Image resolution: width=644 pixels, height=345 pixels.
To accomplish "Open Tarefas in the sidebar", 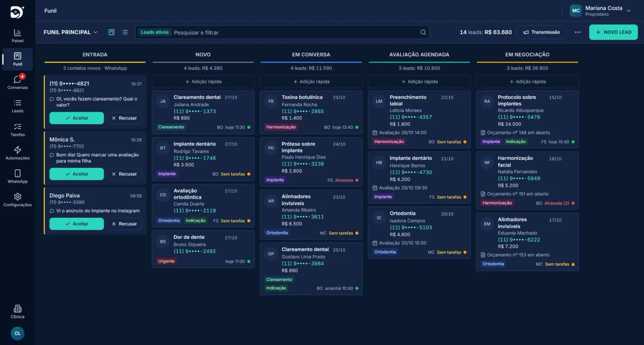I will (17, 130).
